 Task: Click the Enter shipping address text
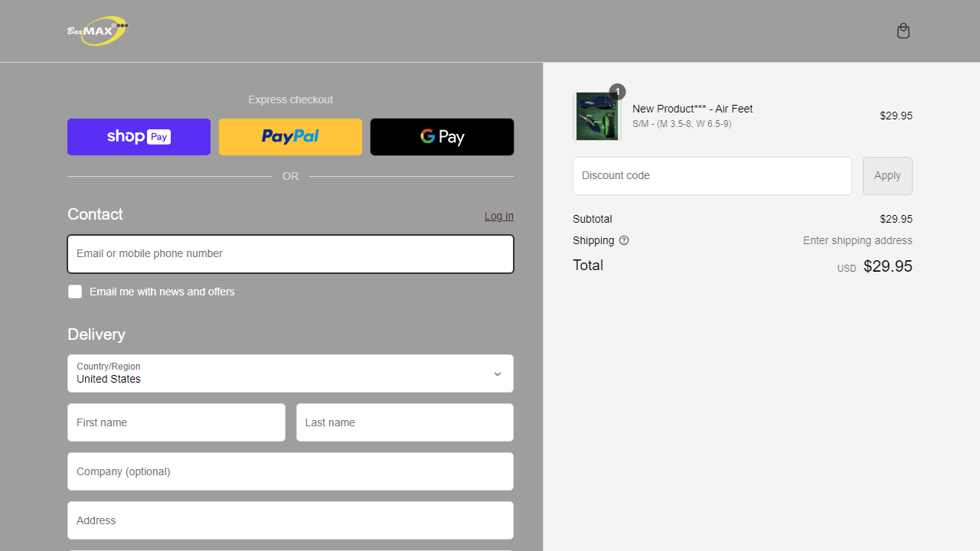[857, 240]
